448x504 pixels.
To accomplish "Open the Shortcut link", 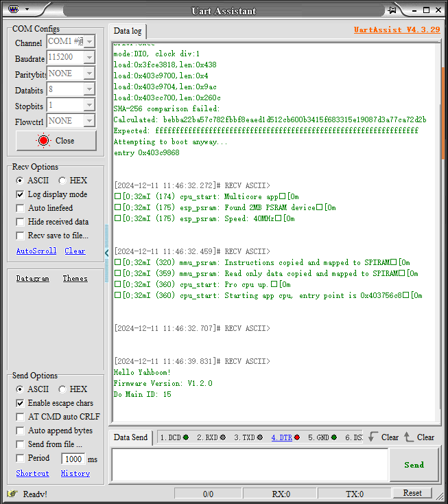I will click(x=33, y=473).
